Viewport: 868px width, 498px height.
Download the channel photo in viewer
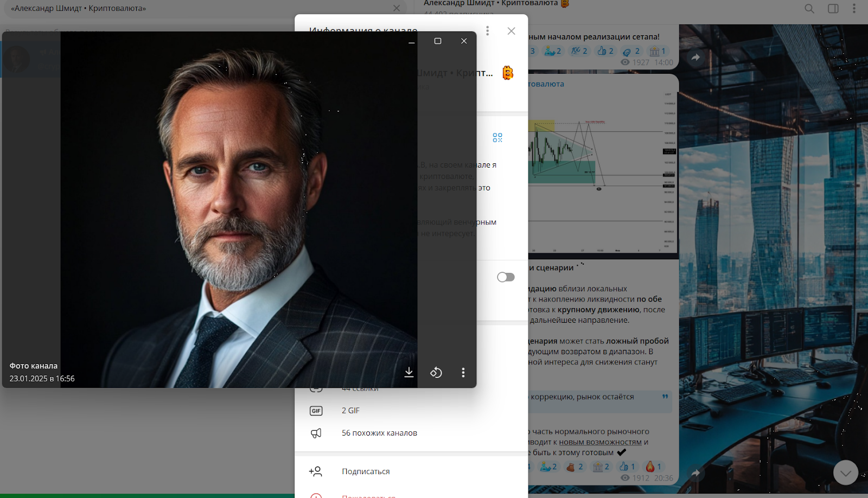click(x=409, y=372)
